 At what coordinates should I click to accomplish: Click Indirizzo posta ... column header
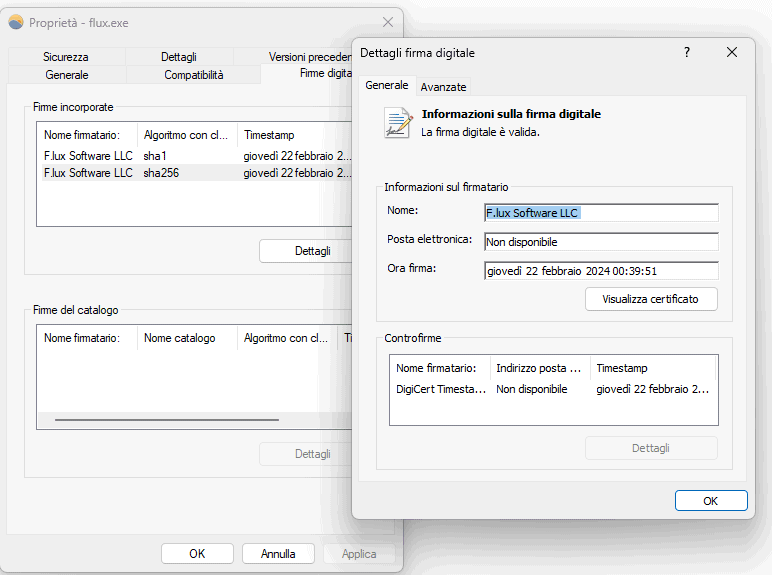[540, 368]
